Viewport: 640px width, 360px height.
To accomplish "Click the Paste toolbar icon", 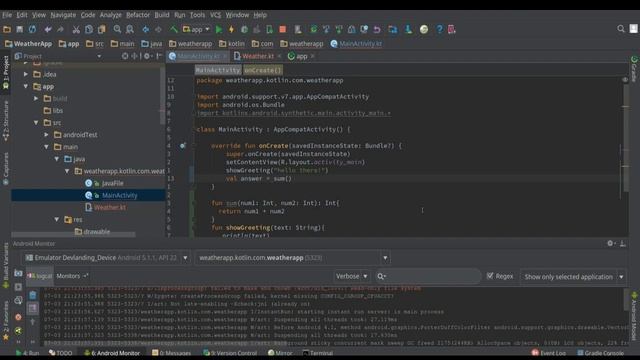I will coord(101,29).
